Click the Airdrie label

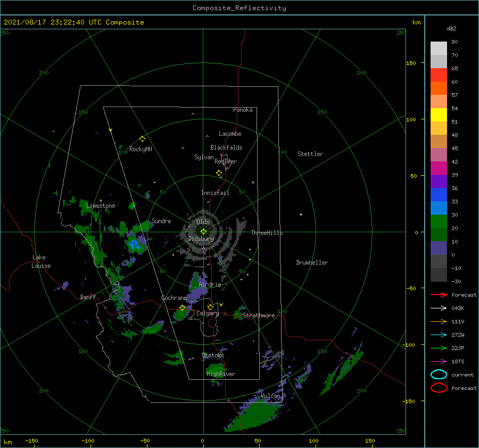(210, 284)
